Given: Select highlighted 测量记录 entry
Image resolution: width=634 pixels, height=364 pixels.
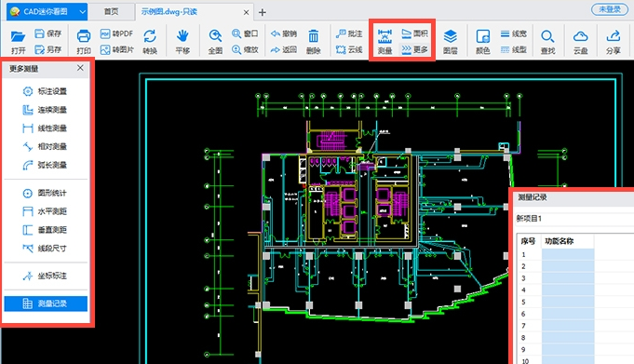Looking at the screenshot, I should [46, 303].
